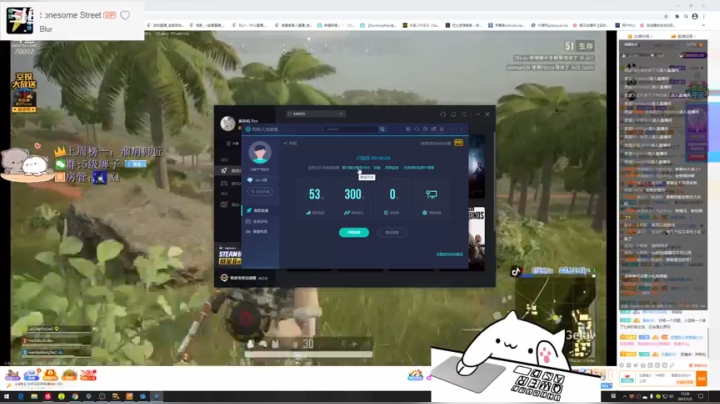Open the Windows Start menu
Image resolution: width=720 pixels, height=404 pixels.
(x=6, y=396)
